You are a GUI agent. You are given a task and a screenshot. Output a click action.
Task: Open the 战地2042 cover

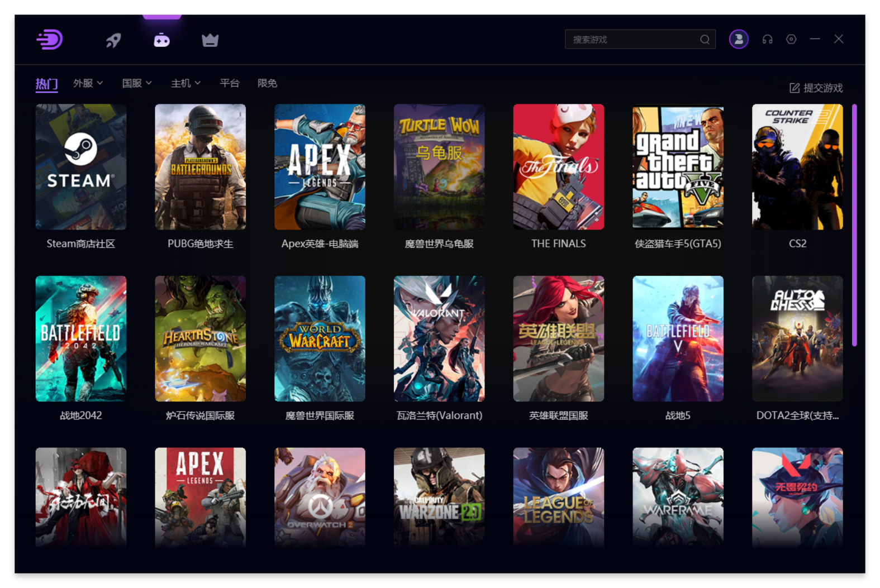(x=81, y=339)
